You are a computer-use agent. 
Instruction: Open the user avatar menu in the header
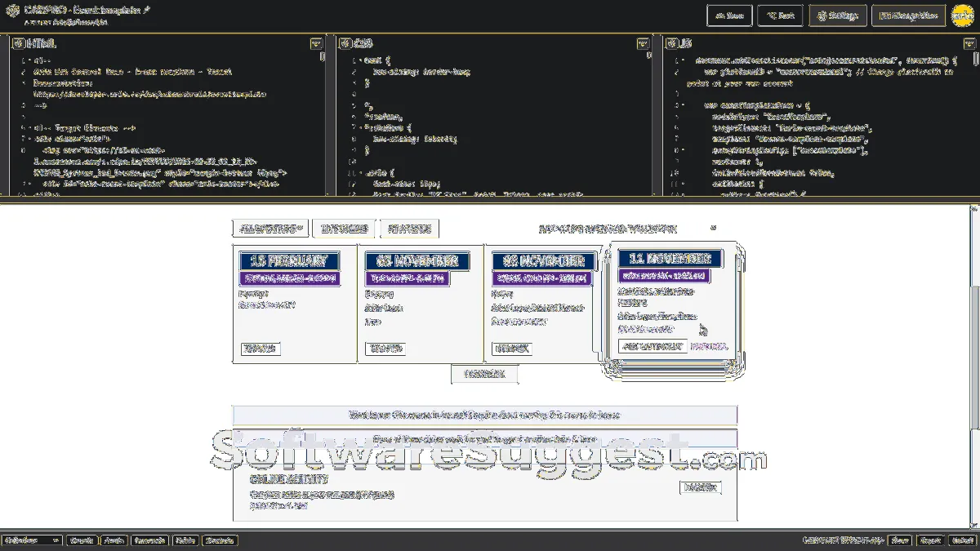pyautogui.click(x=961, y=16)
